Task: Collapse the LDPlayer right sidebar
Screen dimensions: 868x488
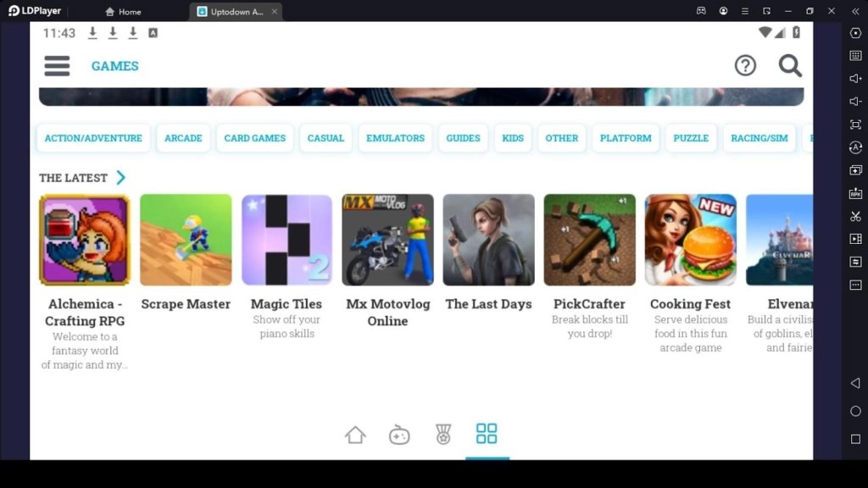Action: (855, 11)
